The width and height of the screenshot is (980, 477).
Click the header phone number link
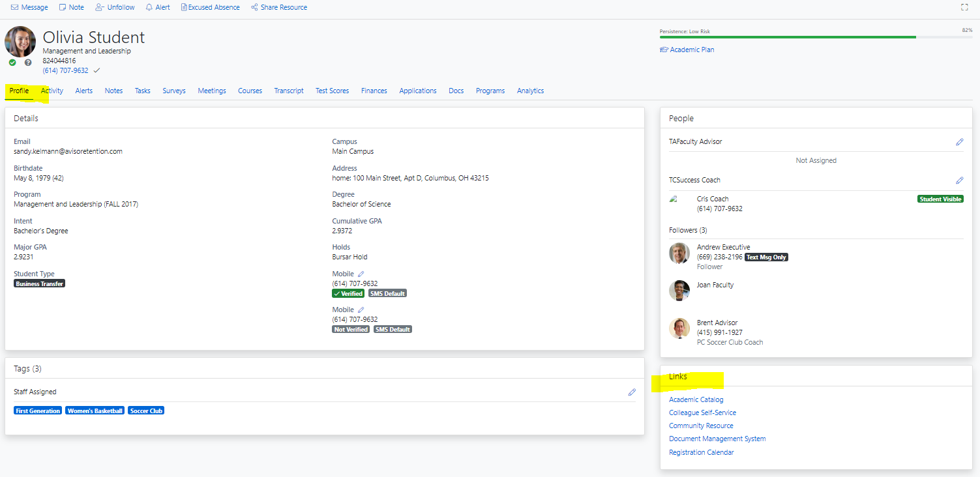(65, 70)
